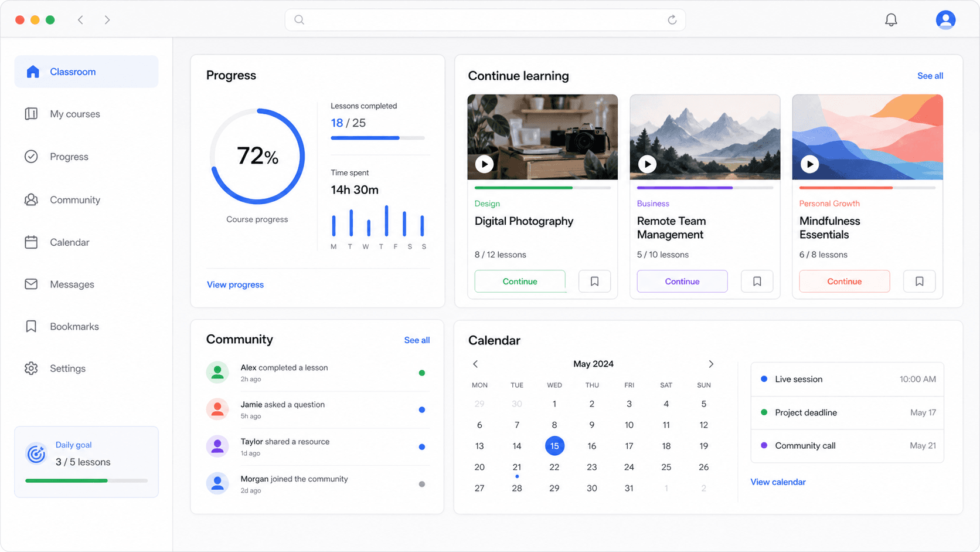
Task: Go to next month in calendar
Action: tap(711, 364)
